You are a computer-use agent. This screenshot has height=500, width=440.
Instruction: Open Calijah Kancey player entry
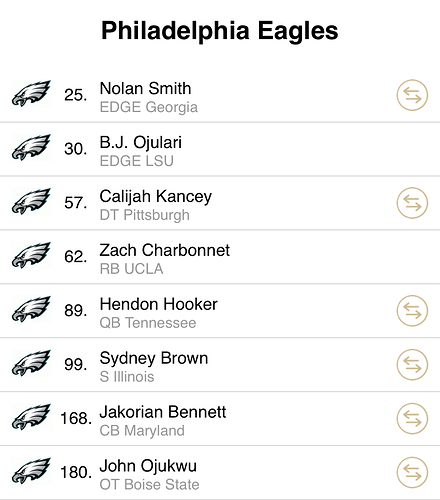pyautogui.click(x=156, y=196)
